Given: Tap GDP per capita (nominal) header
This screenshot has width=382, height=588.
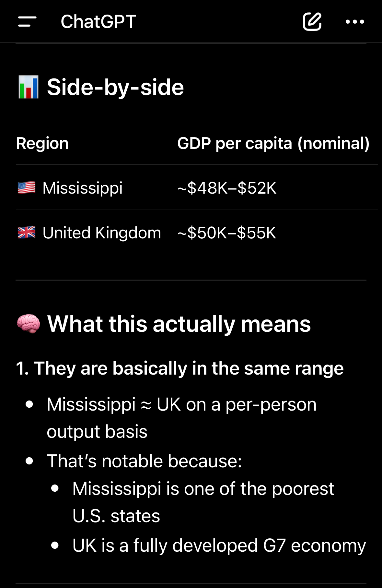Looking at the screenshot, I should (273, 143).
